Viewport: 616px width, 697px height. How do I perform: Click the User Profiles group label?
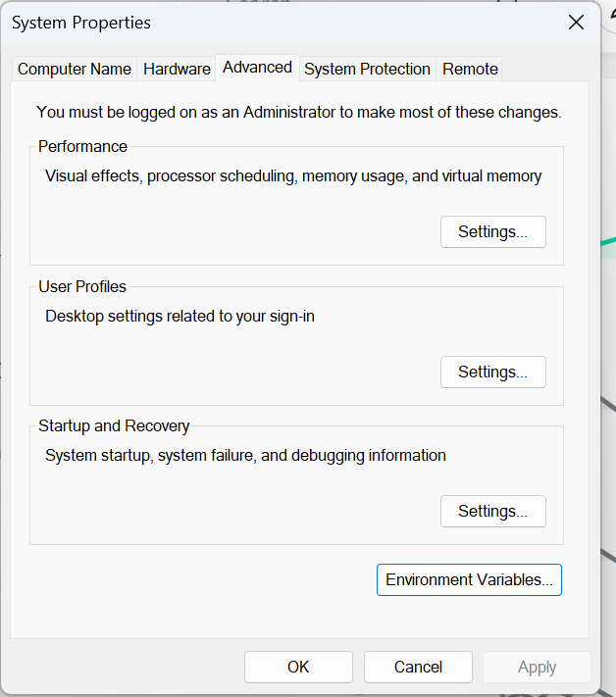[x=82, y=286]
